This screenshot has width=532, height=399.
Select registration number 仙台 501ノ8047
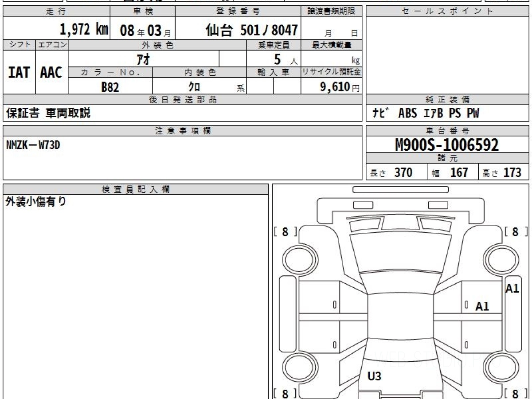[x=252, y=30]
